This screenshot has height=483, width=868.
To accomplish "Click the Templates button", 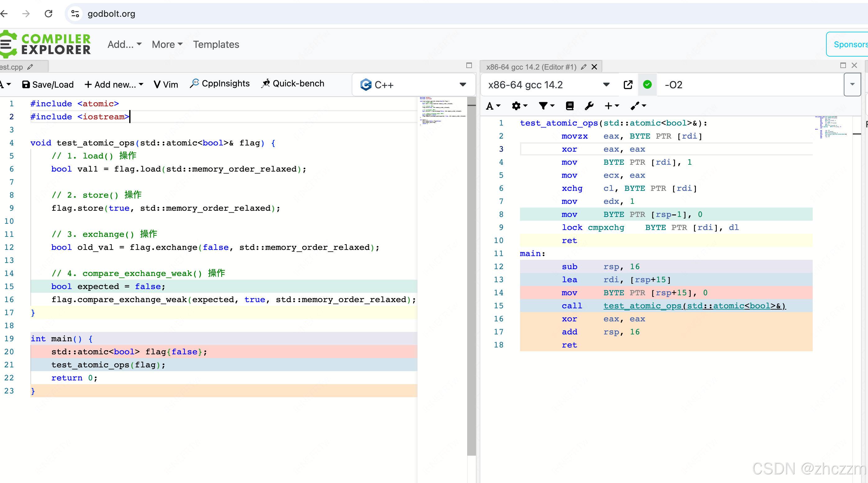I will (x=216, y=44).
